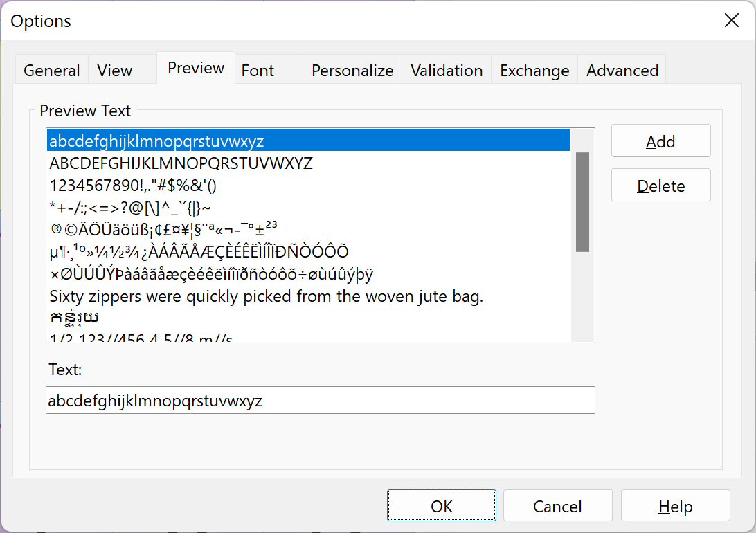
Task: Close the Options dialog window
Action: (731, 21)
